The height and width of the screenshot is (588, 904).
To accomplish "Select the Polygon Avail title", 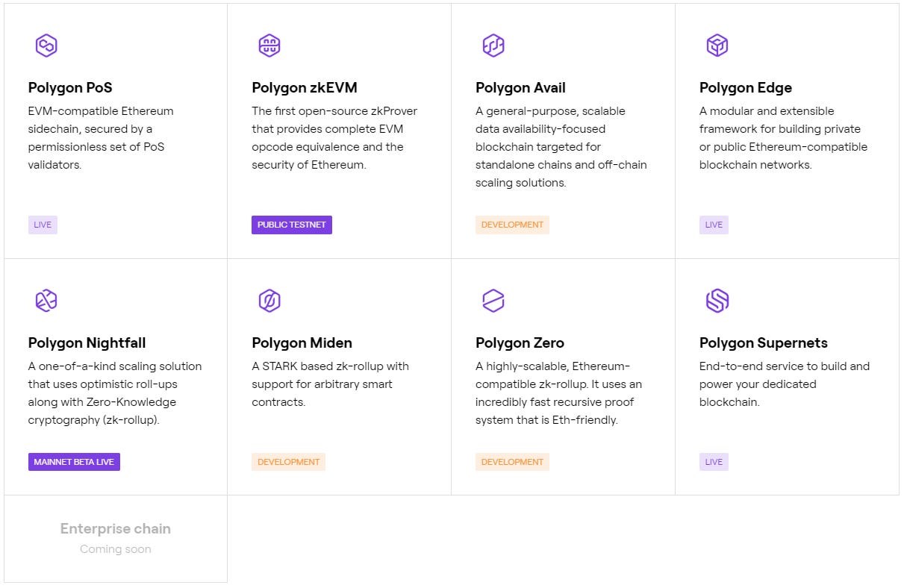I will (520, 88).
